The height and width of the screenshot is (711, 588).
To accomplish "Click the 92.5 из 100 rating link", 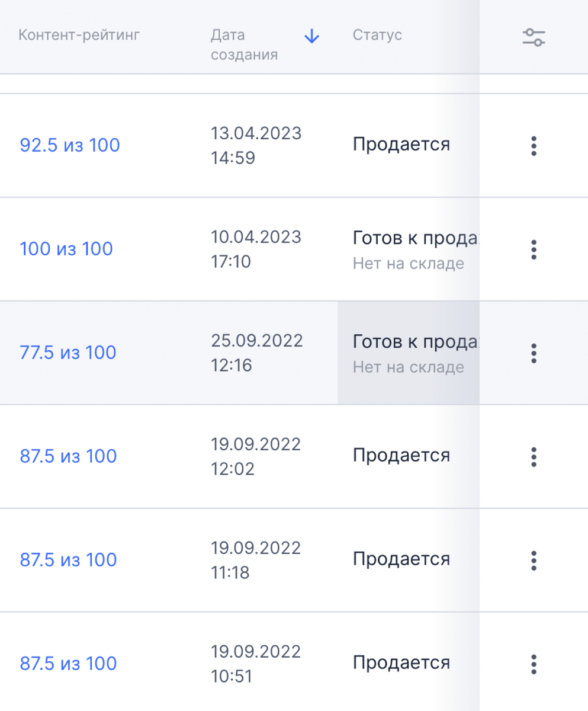I will (70, 145).
